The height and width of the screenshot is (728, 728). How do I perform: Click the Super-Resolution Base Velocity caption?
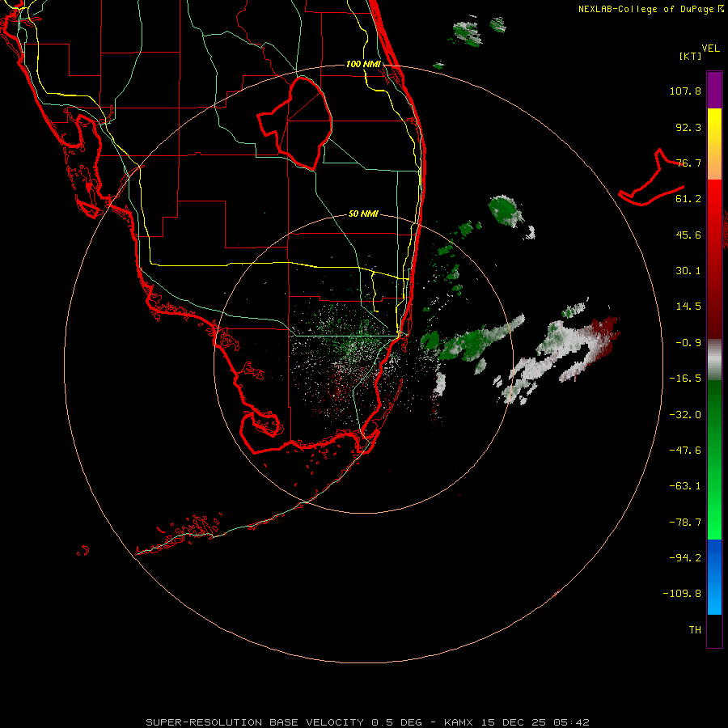pos(367,722)
